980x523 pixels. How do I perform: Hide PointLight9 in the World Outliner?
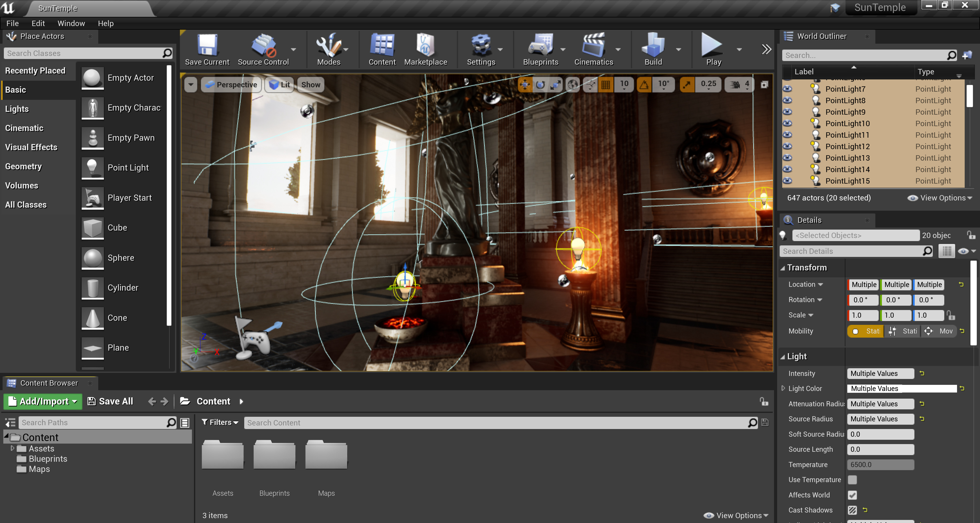788,112
